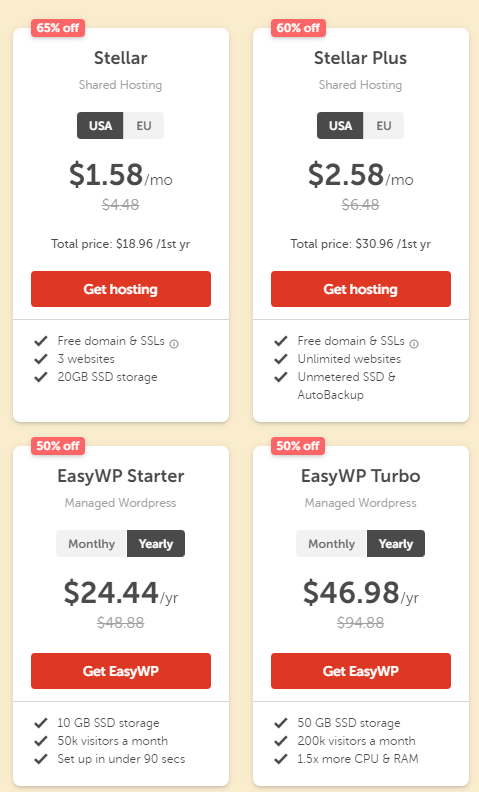479x792 pixels.
Task: Select Yearly billing on EasyWP Turbo
Action: 396,543
